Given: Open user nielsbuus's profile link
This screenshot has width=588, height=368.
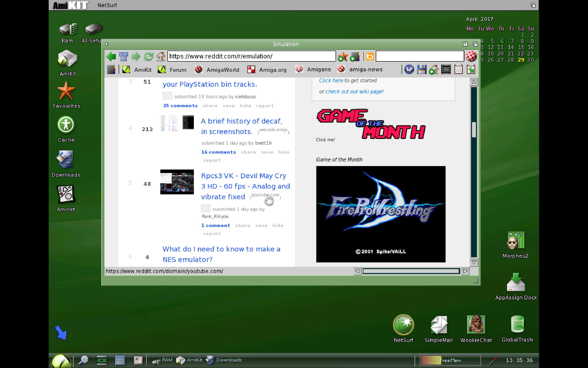Looking at the screenshot, I should [x=245, y=97].
